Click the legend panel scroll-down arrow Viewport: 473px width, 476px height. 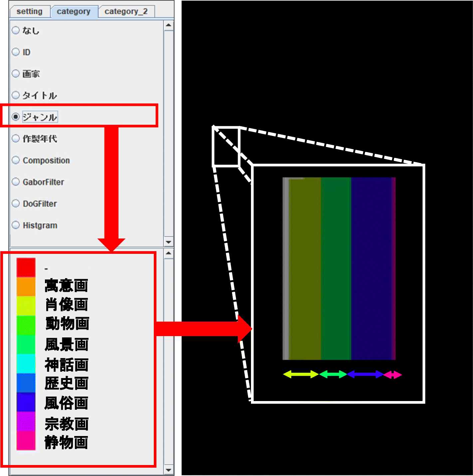pos(169,470)
